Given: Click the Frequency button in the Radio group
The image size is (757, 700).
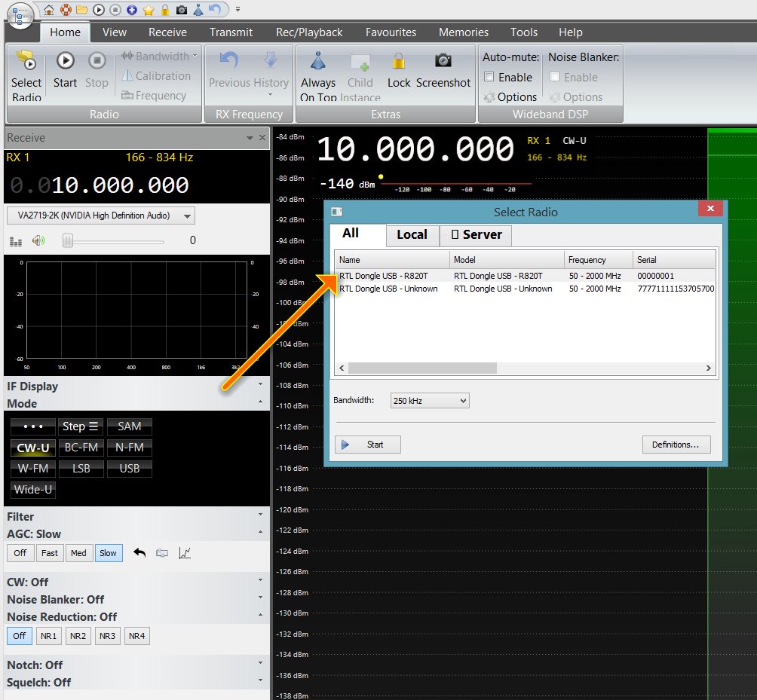Looking at the screenshot, I should tap(154, 96).
